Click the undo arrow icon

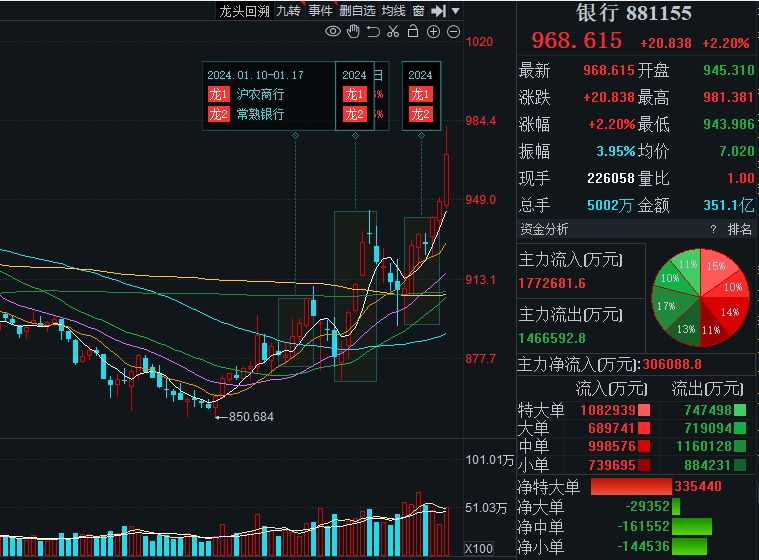click(373, 32)
